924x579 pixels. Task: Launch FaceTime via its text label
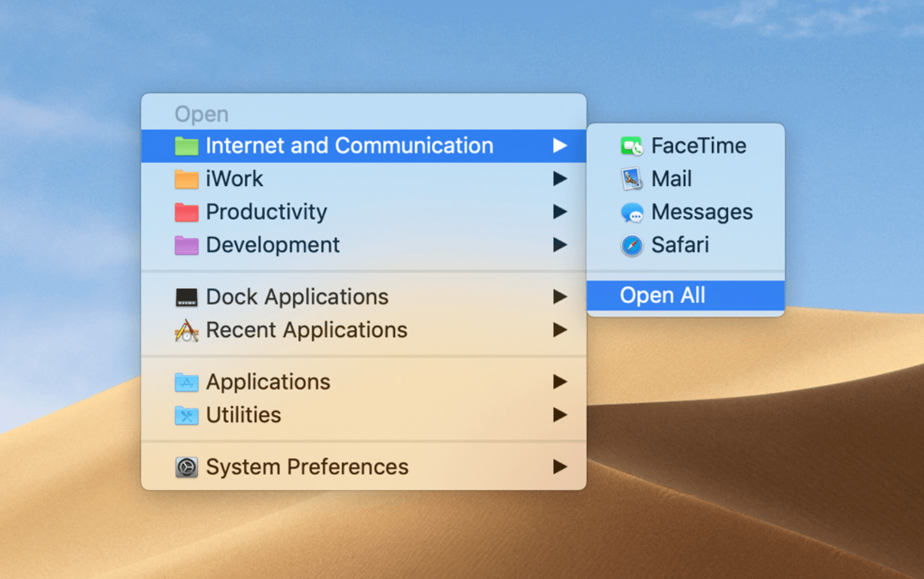(x=699, y=146)
